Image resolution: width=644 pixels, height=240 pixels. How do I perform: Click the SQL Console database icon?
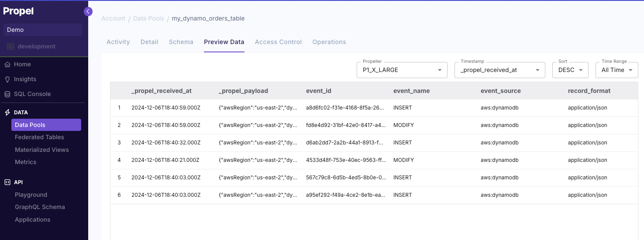7,94
